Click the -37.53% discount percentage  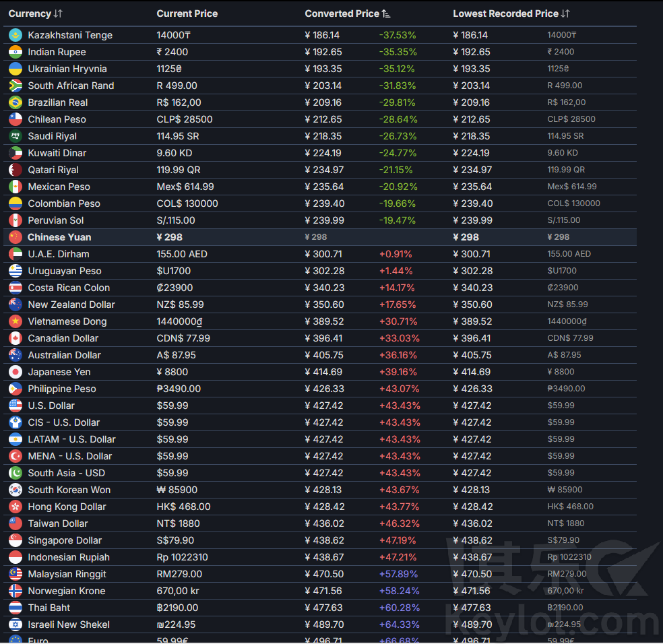[x=397, y=35]
